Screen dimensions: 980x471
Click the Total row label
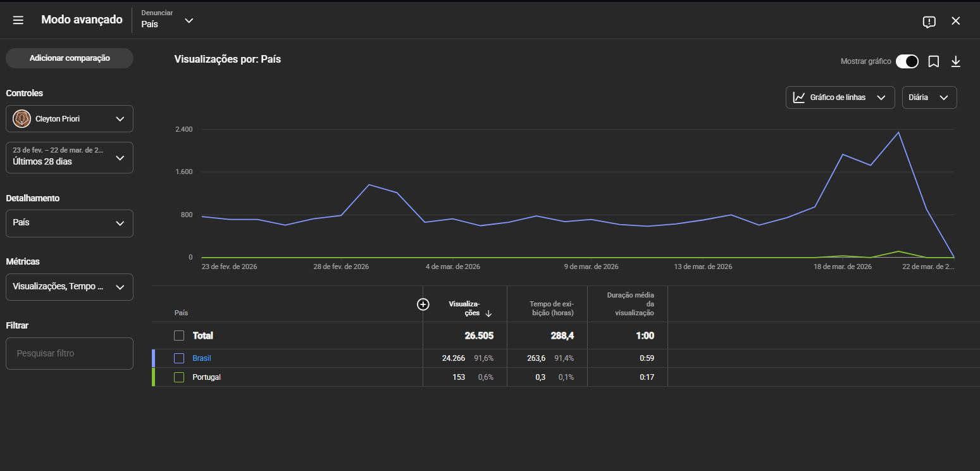[x=203, y=336]
